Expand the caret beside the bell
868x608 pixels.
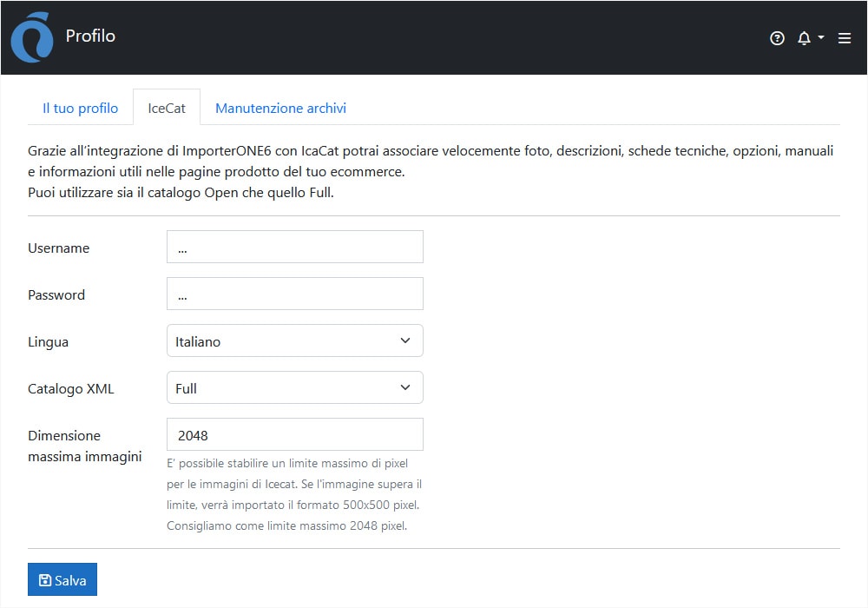(821, 38)
